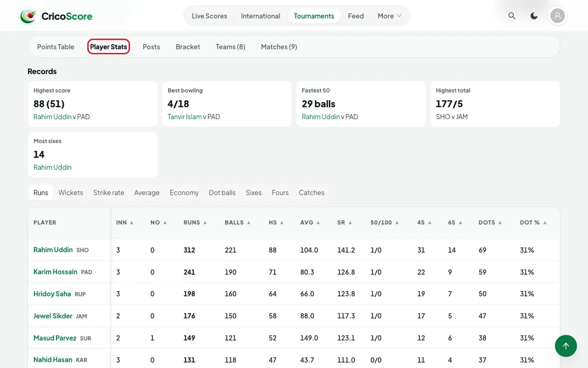Sort table by DOT % column
The image size is (588, 368).
tap(533, 222)
